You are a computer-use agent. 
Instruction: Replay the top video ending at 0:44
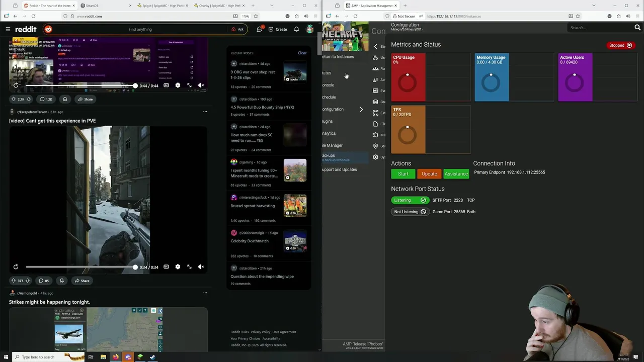[16, 85]
